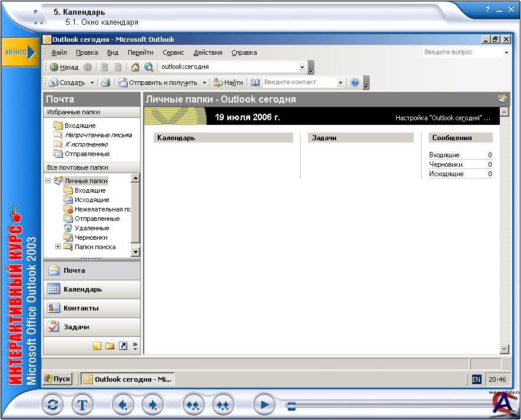
Task: Open the address book icon
Action: pos(255,82)
